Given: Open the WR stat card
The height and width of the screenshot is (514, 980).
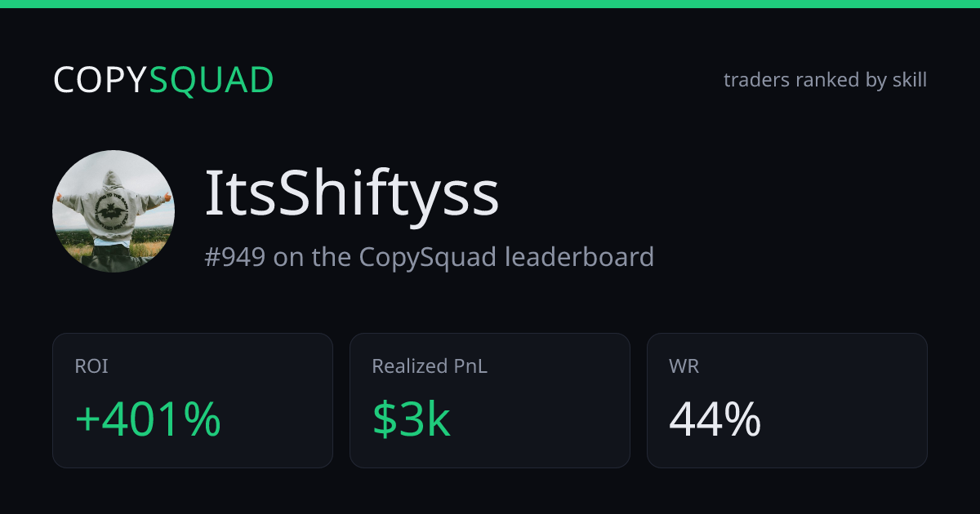Looking at the screenshot, I should pos(787,401).
